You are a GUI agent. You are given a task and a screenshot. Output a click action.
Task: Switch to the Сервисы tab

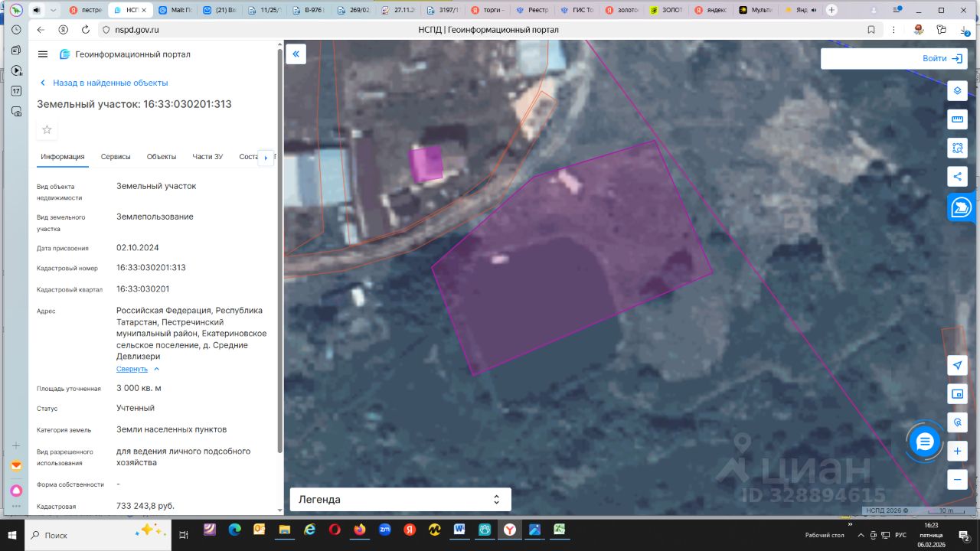[116, 157]
